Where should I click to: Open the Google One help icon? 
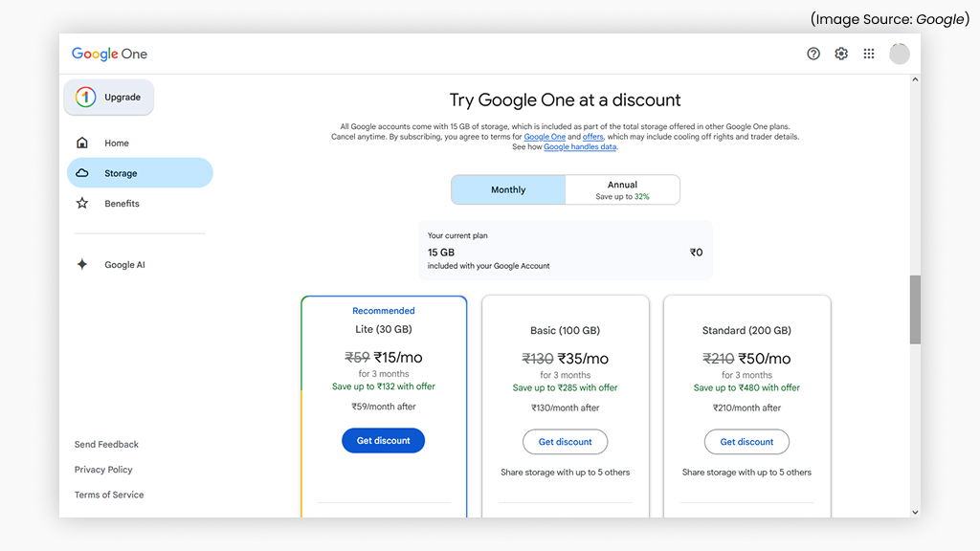(813, 54)
